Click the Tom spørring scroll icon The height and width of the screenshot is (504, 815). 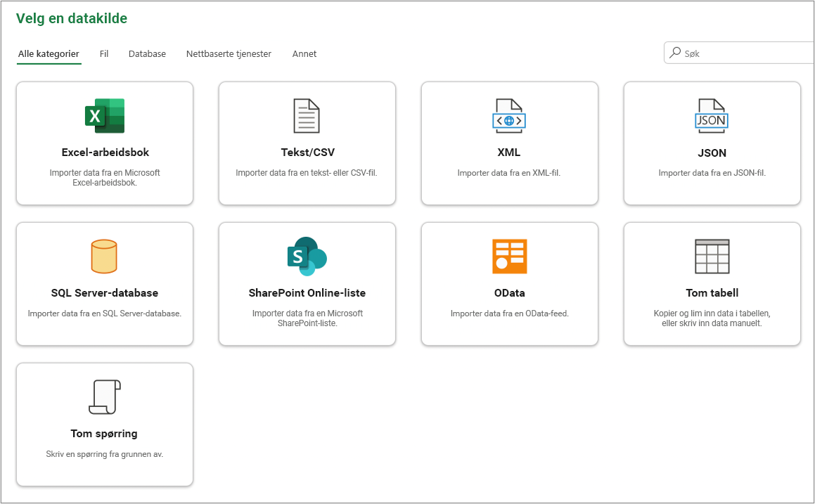[105, 397]
